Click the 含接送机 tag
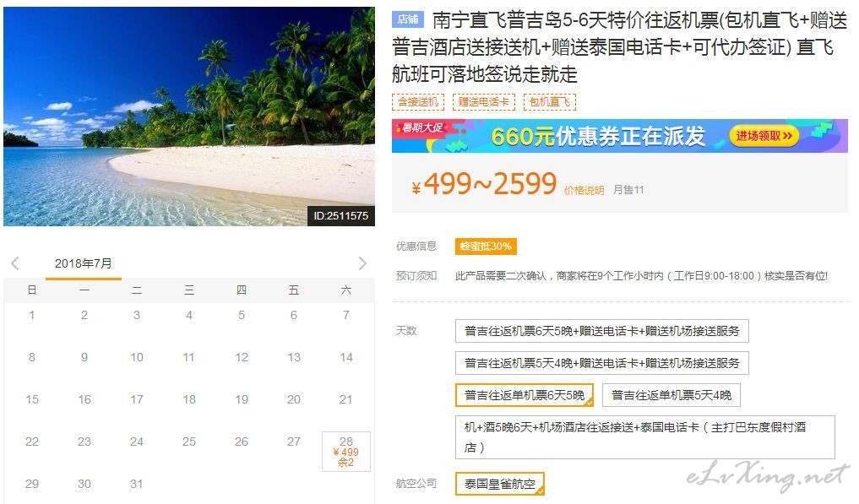Viewport: 859px width, 504px height. (x=418, y=102)
